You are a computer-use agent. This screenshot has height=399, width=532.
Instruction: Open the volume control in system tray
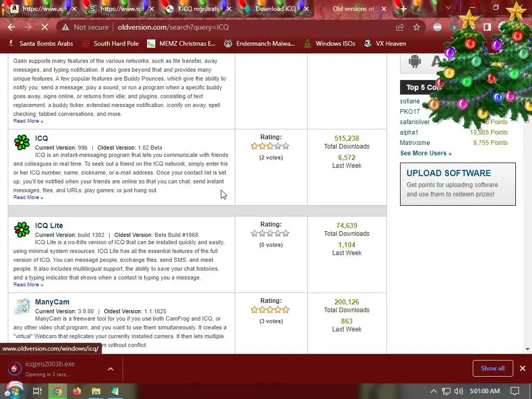[x=458, y=391]
